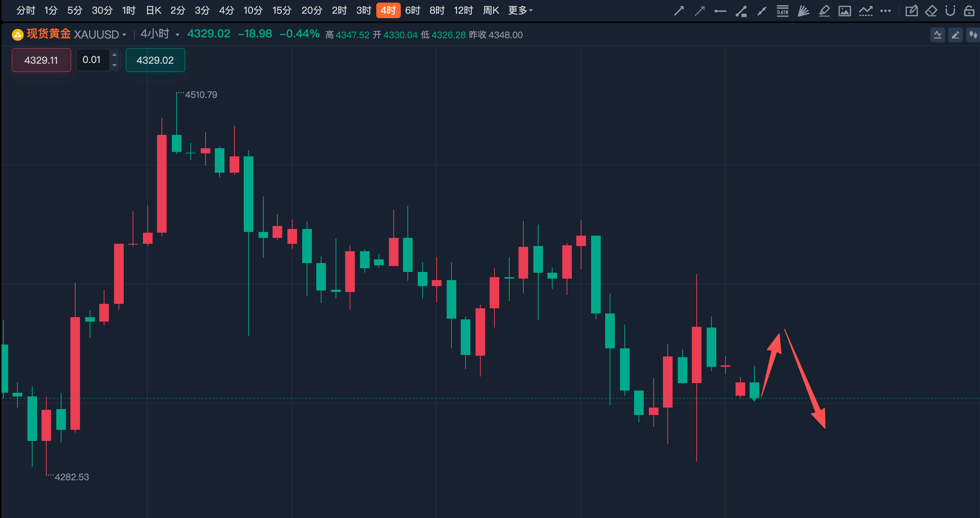The image size is (980, 518).
Task: Toggle the drawing lock
Action: pos(969,11)
